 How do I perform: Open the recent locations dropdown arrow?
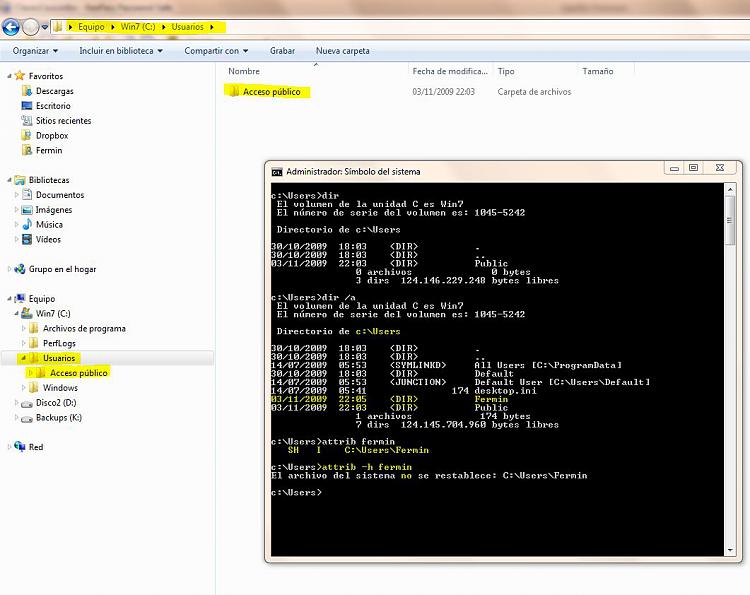[44, 27]
